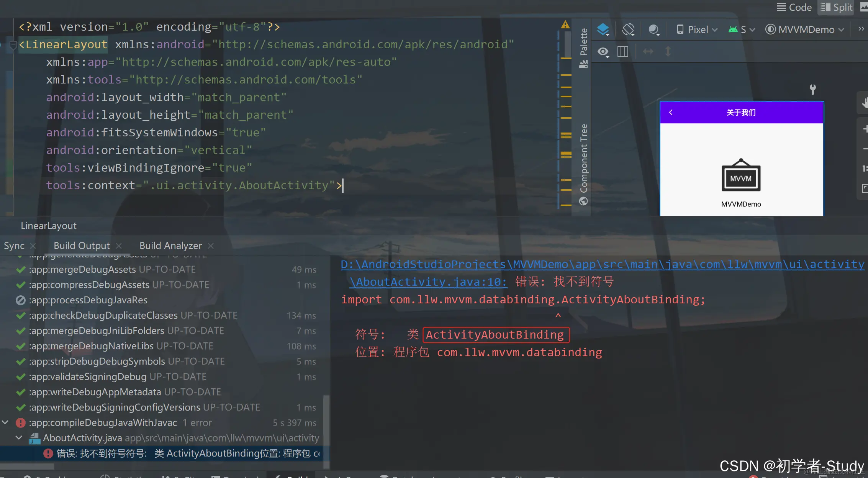Open the design surface layers selector
868x478 pixels.
click(603, 29)
